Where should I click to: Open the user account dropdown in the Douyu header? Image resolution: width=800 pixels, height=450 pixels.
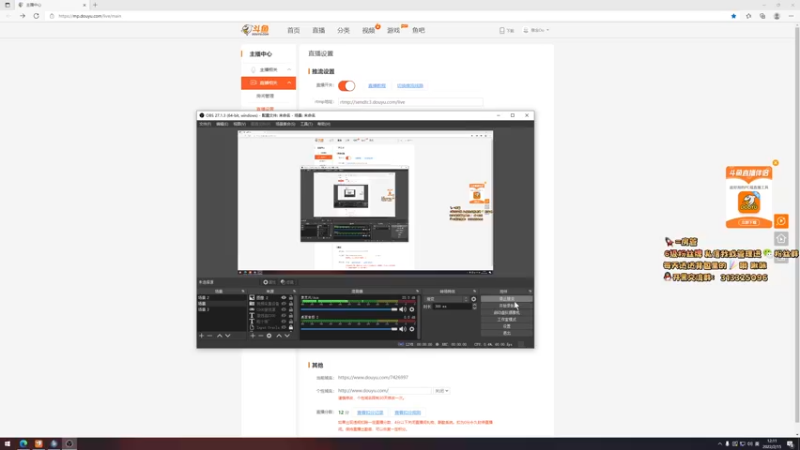click(536, 31)
